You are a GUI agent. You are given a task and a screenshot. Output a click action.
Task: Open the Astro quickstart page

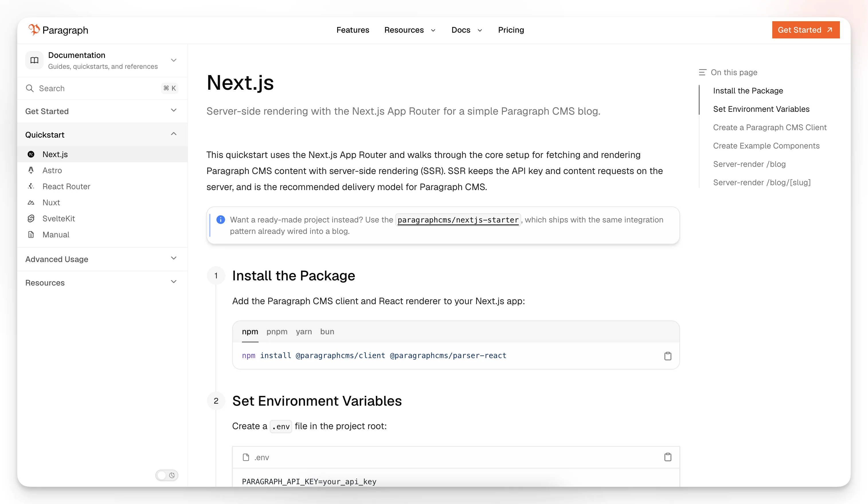102,170
